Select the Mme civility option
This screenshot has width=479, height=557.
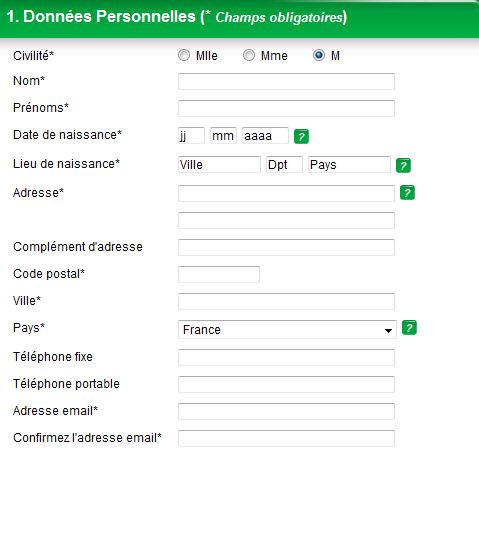(249, 55)
